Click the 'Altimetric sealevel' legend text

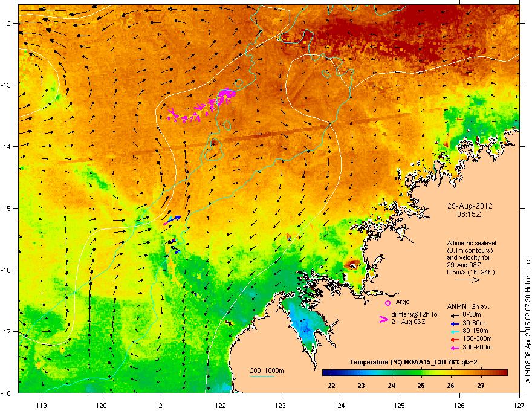click(472, 243)
